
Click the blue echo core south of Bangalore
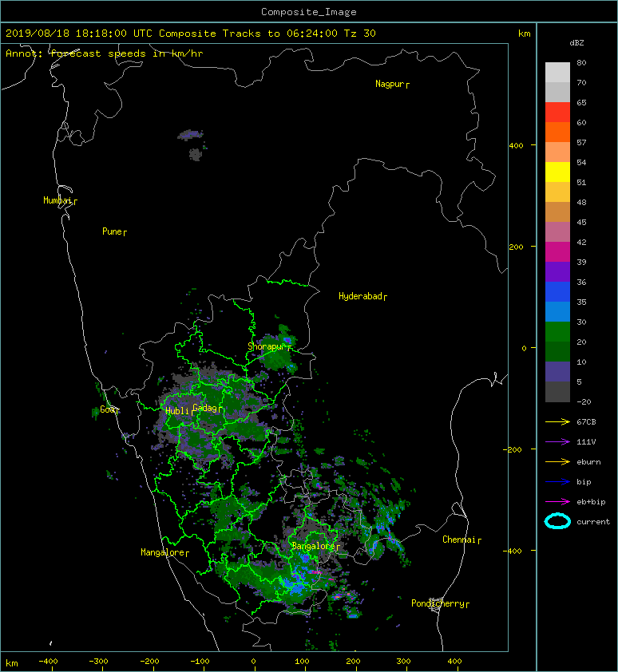295,586
